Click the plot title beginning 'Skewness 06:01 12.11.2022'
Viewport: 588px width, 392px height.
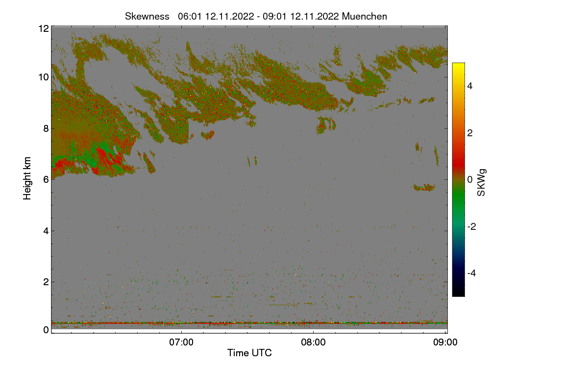click(x=256, y=16)
